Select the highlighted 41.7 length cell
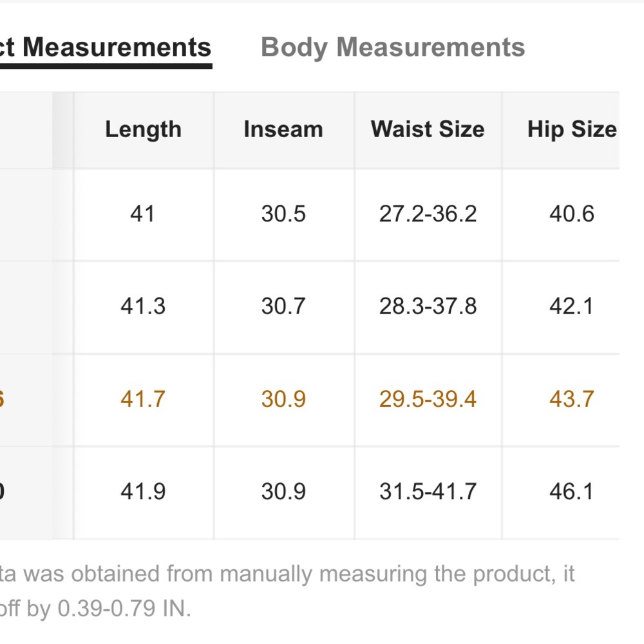This screenshot has width=644, height=644. pyautogui.click(x=143, y=399)
